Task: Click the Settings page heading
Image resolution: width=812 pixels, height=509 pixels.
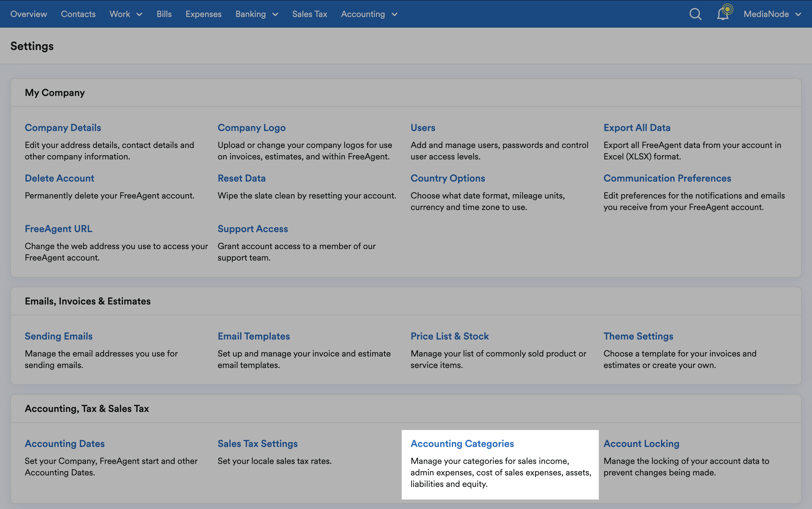Action: [x=32, y=46]
